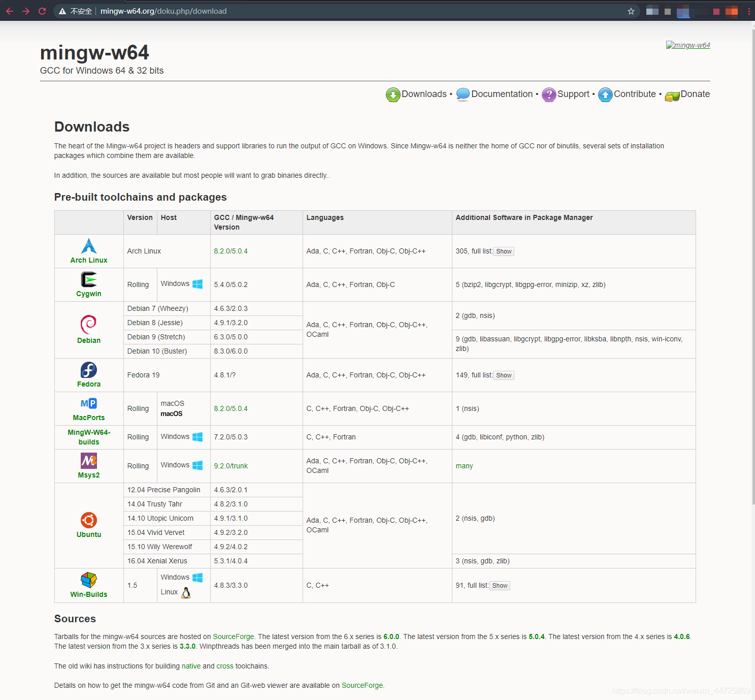Open the Fedora text link
The image size is (755, 700).
tap(89, 384)
